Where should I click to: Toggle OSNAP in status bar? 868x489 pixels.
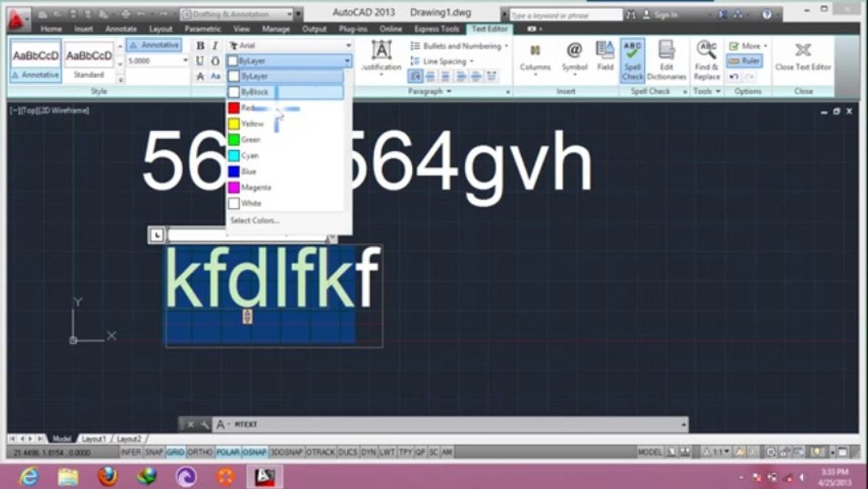pos(254,452)
